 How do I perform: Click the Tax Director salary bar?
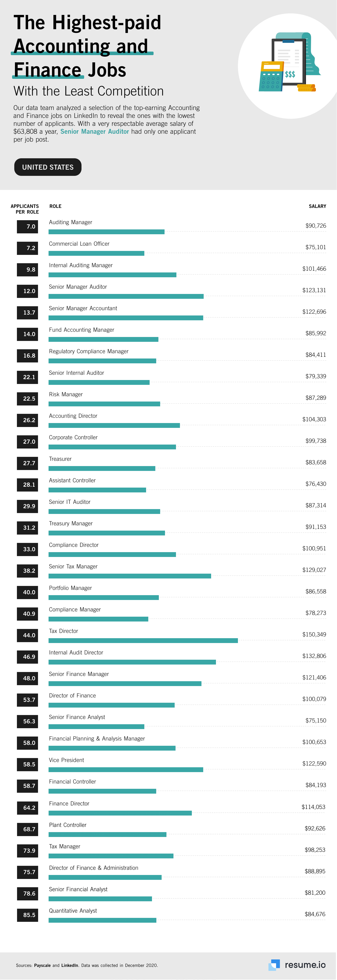point(143,641)
